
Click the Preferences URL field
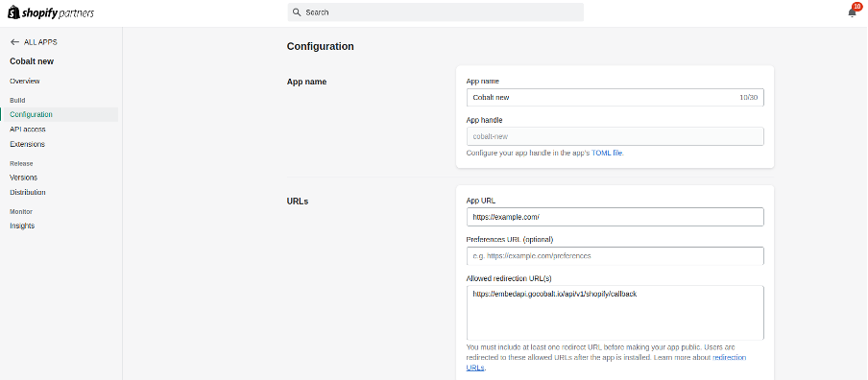coord(615,255)
